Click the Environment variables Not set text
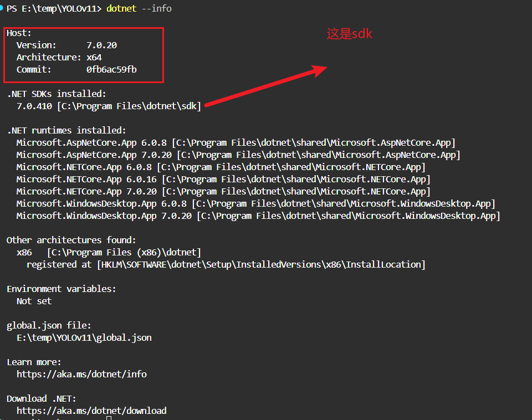This screenshot has width=532, height=420. 34,301
